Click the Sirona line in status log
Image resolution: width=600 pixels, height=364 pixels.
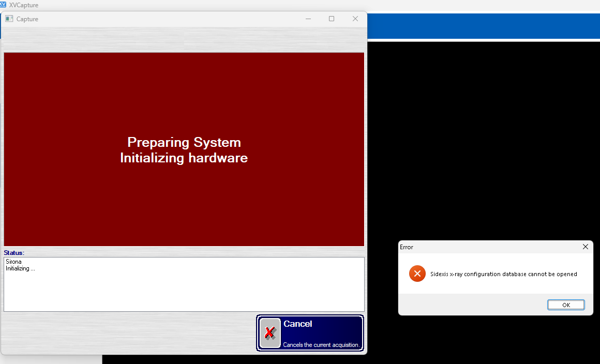click(13, 262)
